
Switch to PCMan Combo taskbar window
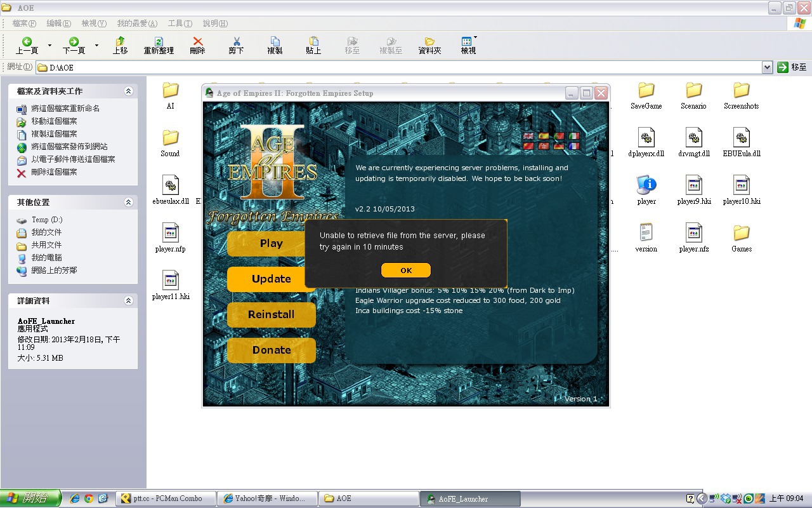[166, 498]
